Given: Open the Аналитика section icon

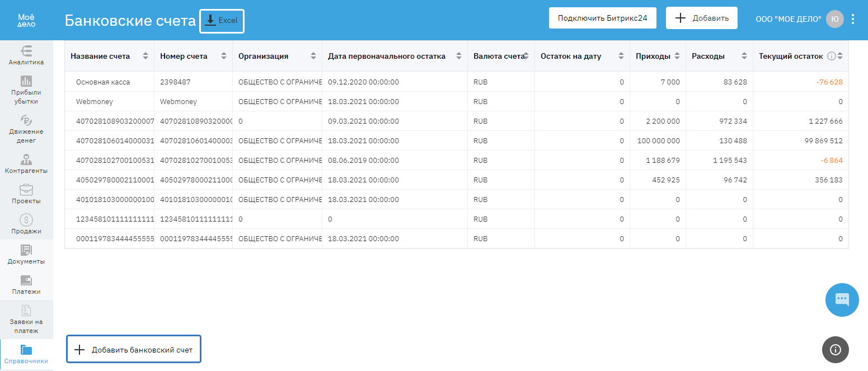Looking at the screenshot, I should point(26,50).
